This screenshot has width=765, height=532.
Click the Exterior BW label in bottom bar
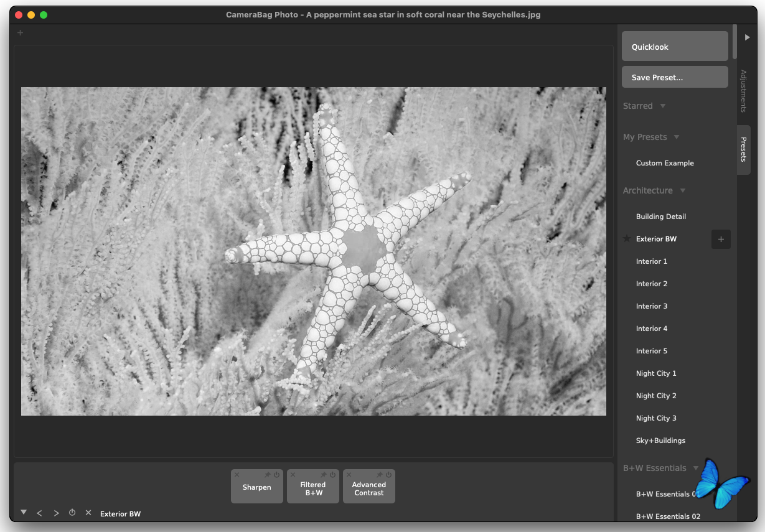[x=120, y=514]
